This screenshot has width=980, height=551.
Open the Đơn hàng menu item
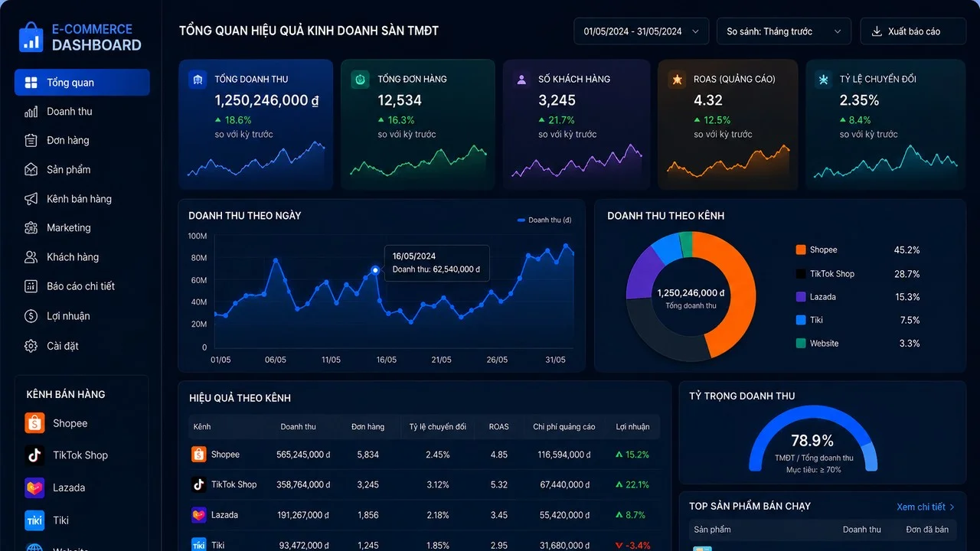coord(82,141)
